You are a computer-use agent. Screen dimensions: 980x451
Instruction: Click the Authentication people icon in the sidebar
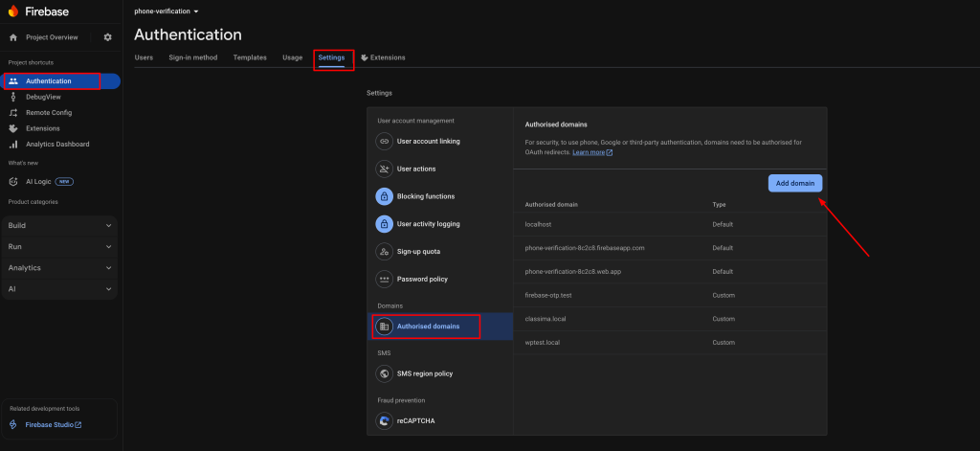click(x=13, y=81)
